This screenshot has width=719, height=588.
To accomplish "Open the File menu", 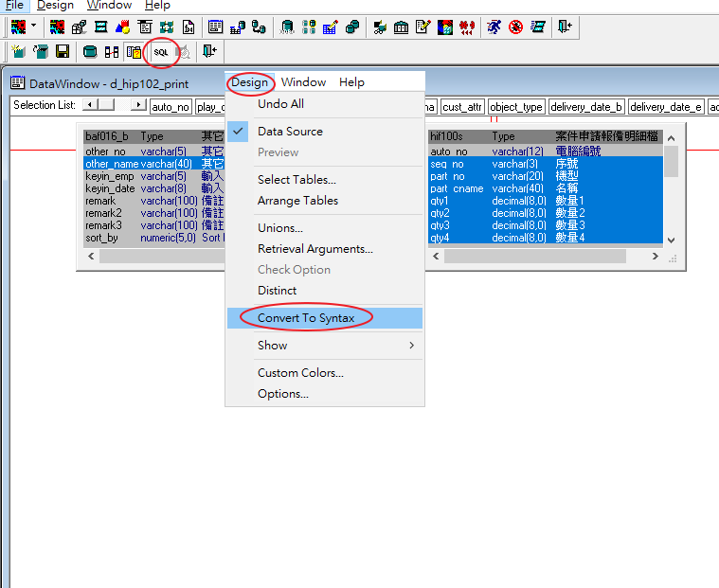I will coord(14,5).
